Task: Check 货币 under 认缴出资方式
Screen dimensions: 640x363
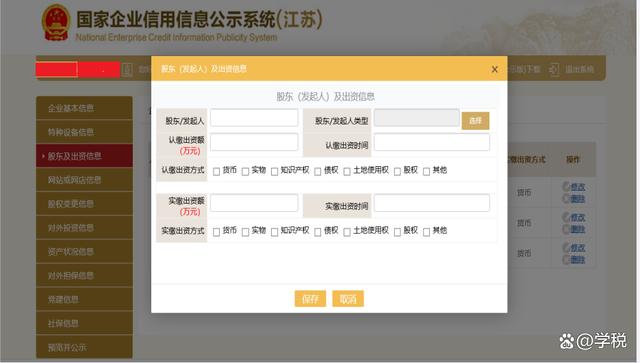Action: click(x=216, y=171)
